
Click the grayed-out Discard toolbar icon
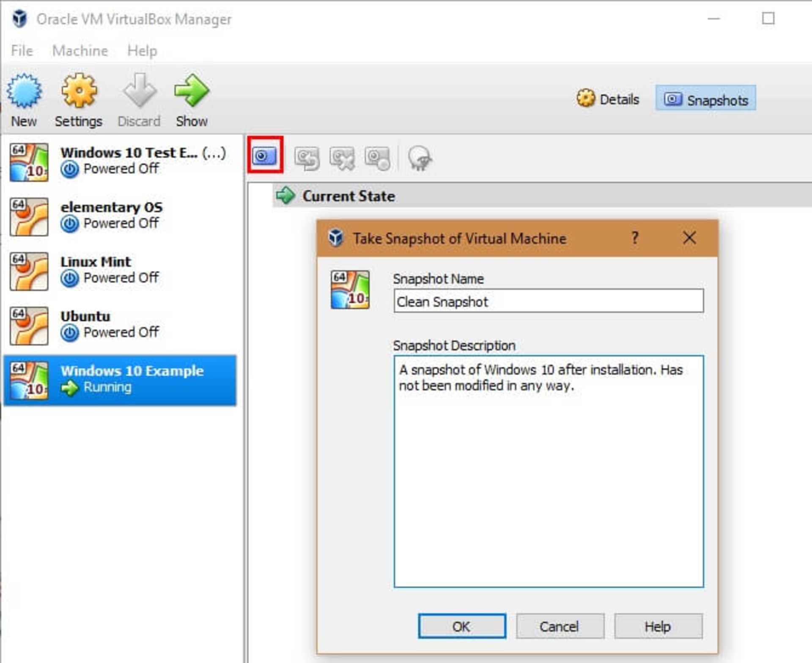139,90
